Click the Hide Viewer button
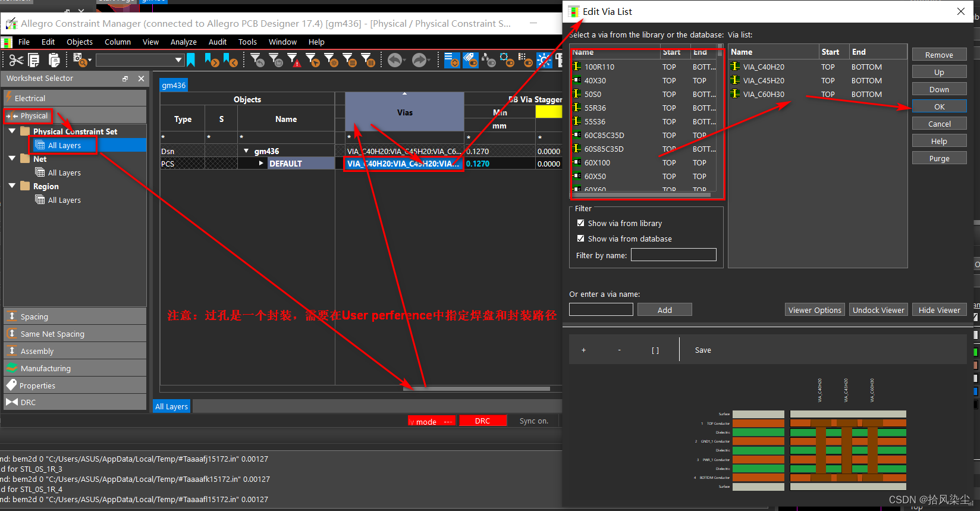 [x=939, y=310]
